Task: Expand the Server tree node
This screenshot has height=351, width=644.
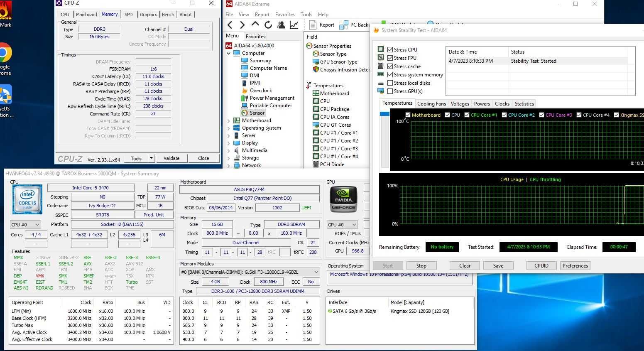Action: point(228,135)
